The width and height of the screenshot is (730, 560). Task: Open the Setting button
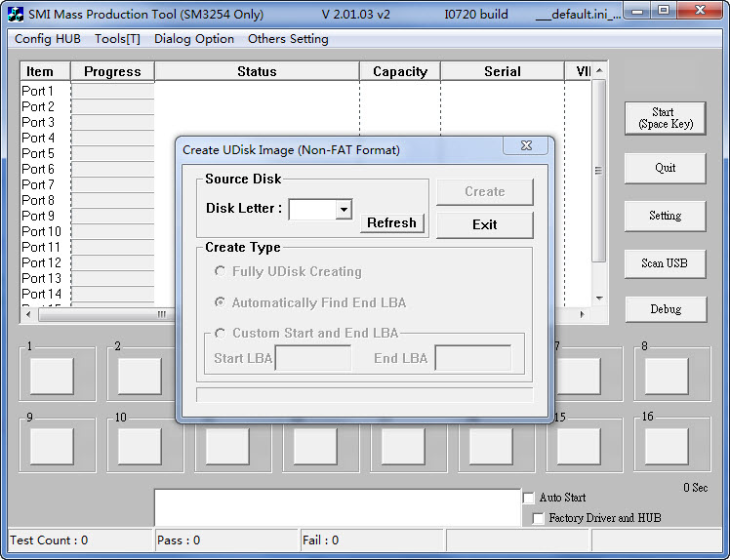pos(666,216)
